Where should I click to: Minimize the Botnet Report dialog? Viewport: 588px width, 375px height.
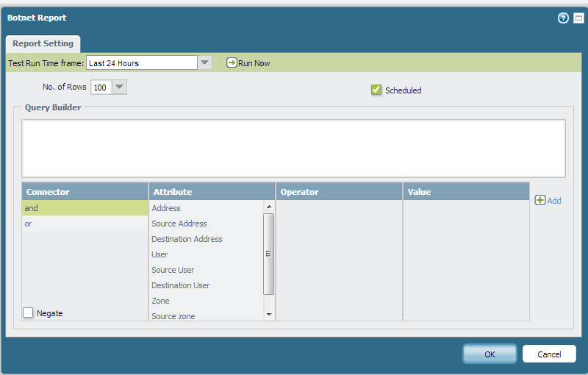tap(578, 18)
